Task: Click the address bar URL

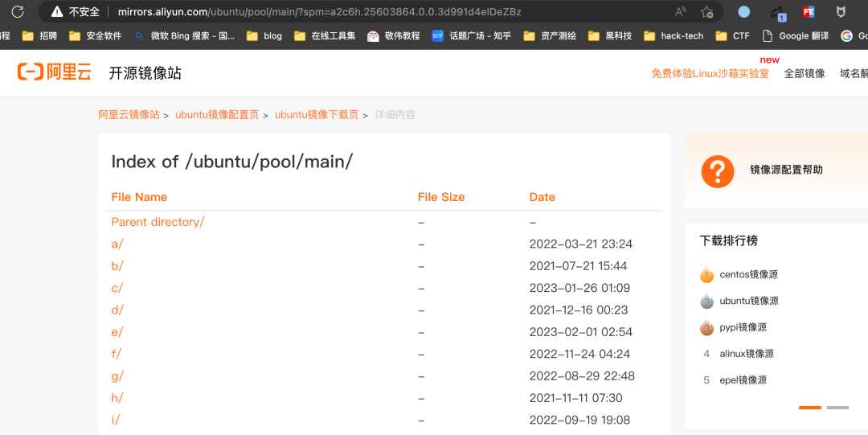Action: click(319, 11)
